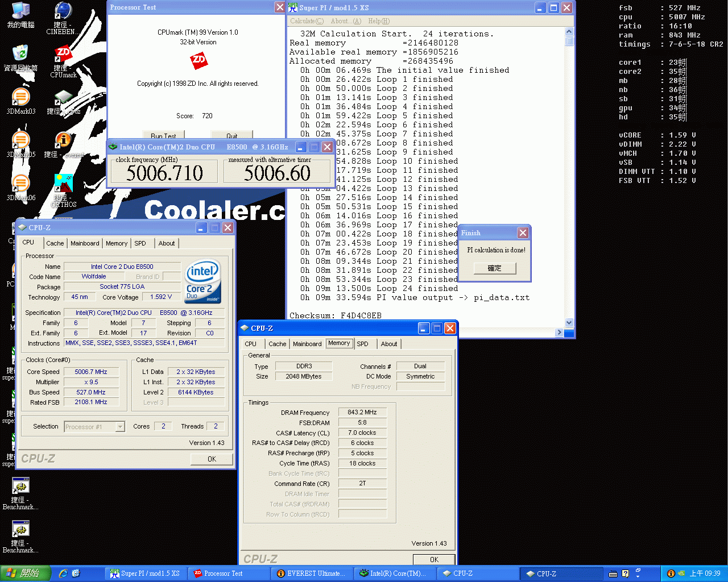Switch to CPU tab in CPU-Z Memory window
The width and height of the screenshot is (728, 582).
tap(251, 344)
